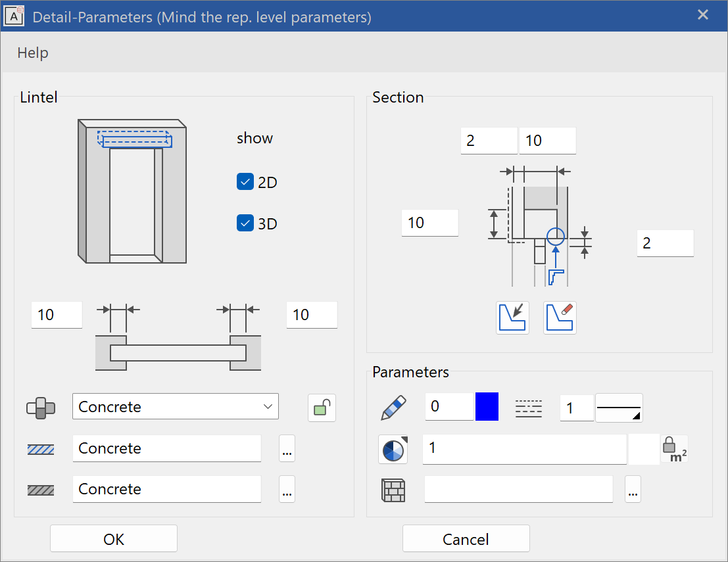
Task: Click the priority field showing 1
Action: pos(525,449)
